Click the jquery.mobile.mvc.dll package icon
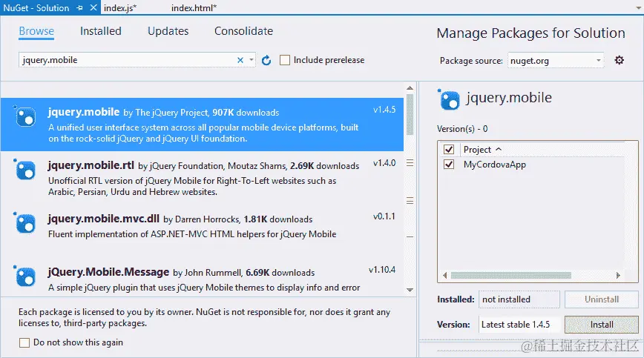The image size is (644, 358). 25,222
